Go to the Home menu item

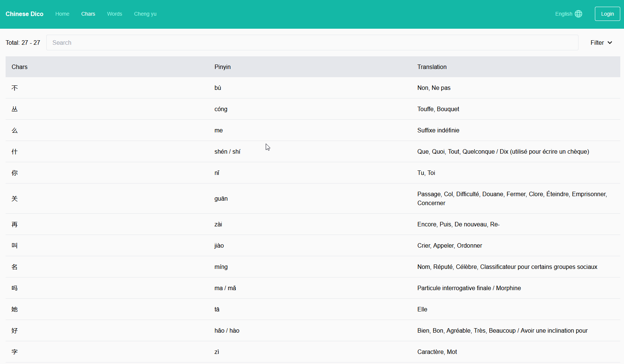click(x=62, y=14)
